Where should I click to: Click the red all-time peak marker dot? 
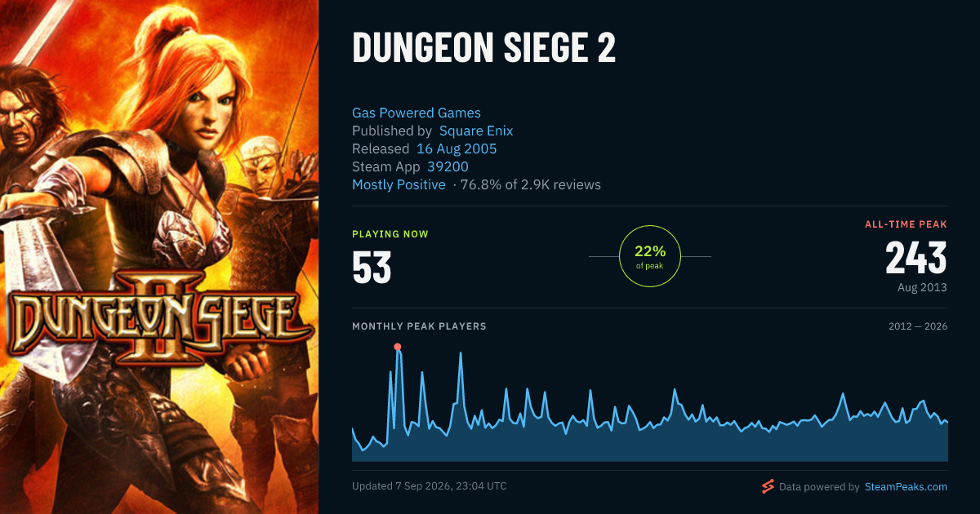[x=398, y=347]
